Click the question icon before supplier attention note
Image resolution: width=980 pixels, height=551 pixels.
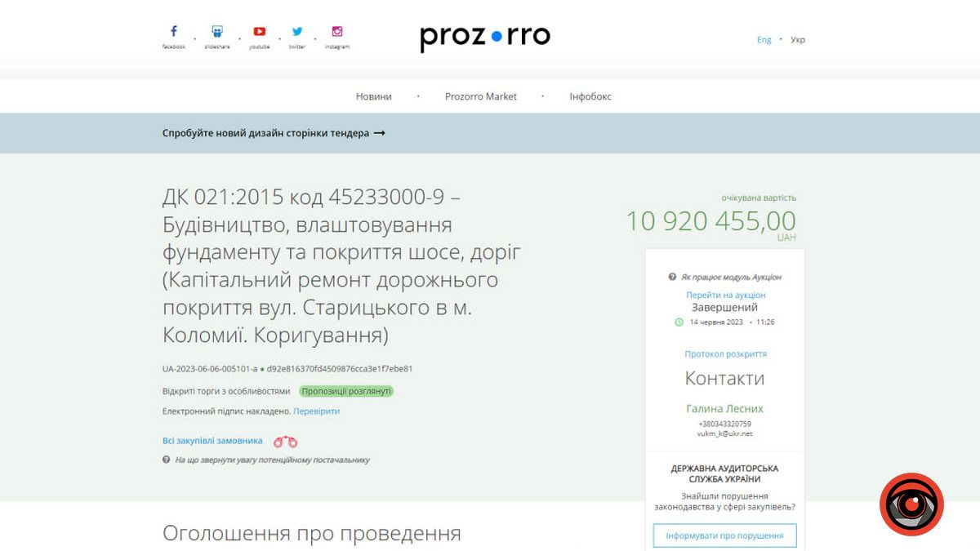point(167,460)
